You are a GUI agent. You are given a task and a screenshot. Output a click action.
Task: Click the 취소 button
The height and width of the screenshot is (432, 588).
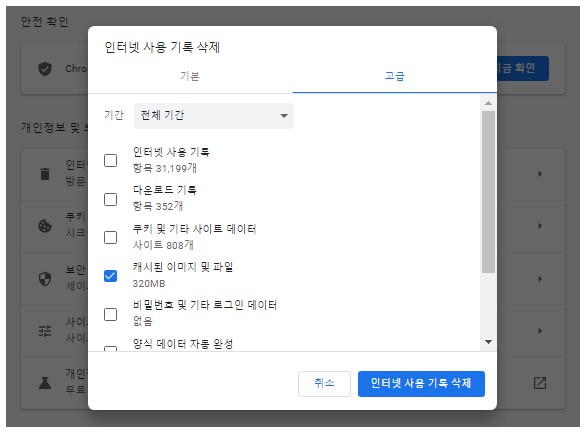click(x=324, y=383)
